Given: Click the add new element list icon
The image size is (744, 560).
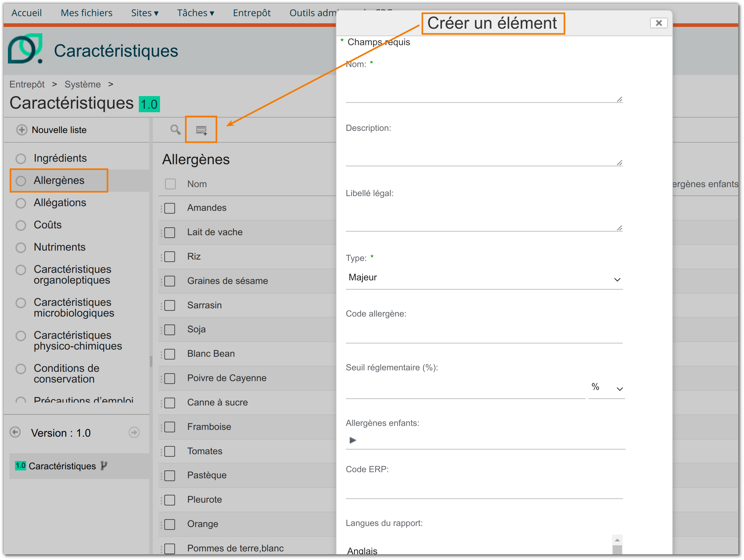Looking at the screenshot, I should pyautogui.click(x=201, y=130).
